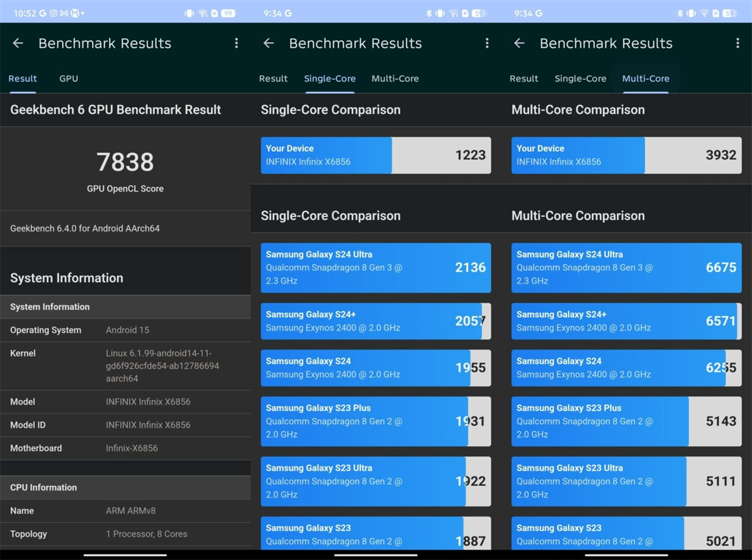Select the active Multi-Core tab
Screen dimensions: 752x560
click(646, 78)
